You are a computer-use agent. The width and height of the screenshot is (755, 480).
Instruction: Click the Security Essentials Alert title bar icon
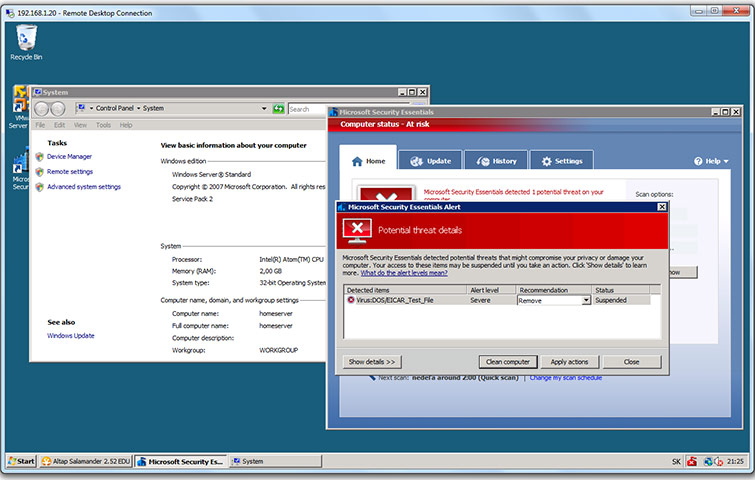point(342,207)
